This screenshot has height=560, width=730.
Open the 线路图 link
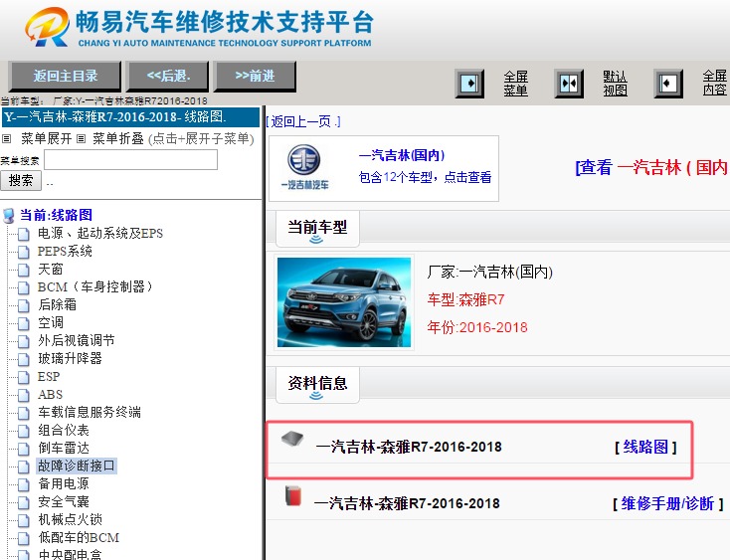pos(645,447)
